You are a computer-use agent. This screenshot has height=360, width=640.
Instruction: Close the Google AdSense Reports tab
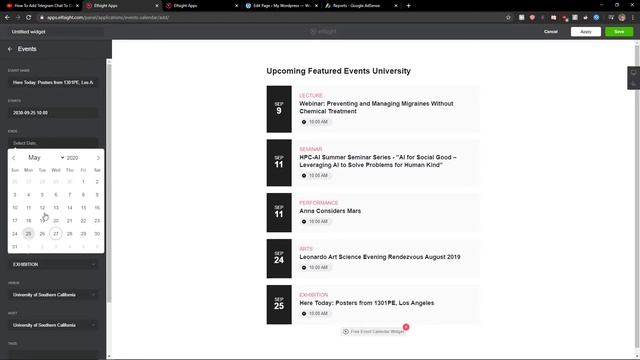(396, 6)
